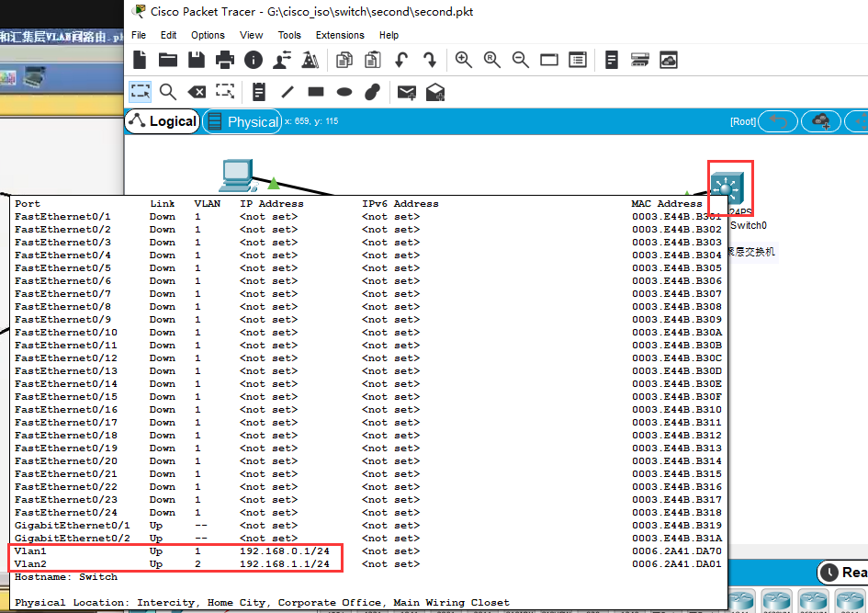Open the Activity Wizard icon

(282, 60)
